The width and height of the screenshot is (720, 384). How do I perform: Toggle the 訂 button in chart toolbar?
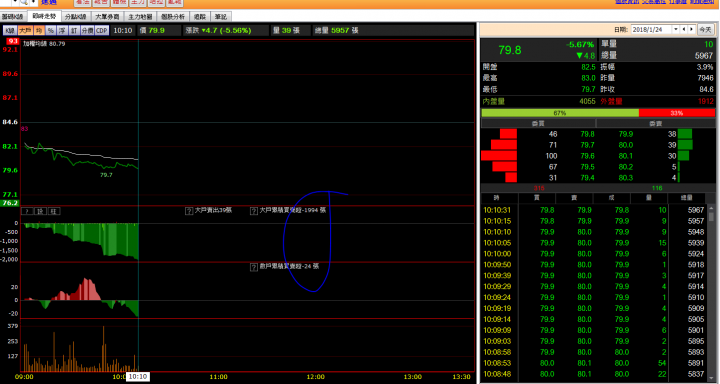click(73, 31)
